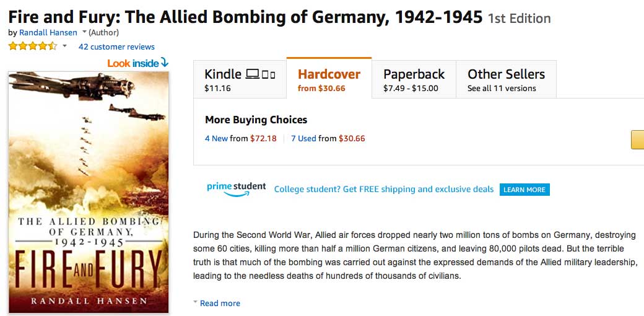View the 42 customer reviews
Screen dimensions: 644x316
[x=116, y=46]
